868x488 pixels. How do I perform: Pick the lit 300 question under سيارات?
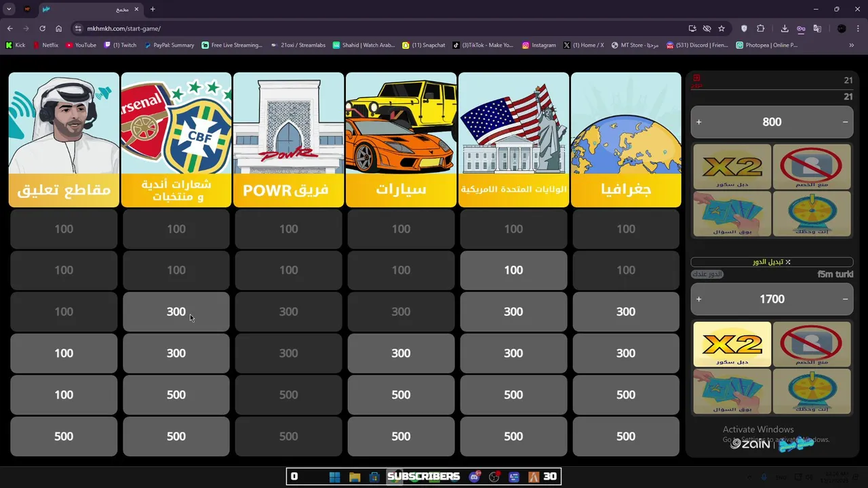(x=401, y=353)
